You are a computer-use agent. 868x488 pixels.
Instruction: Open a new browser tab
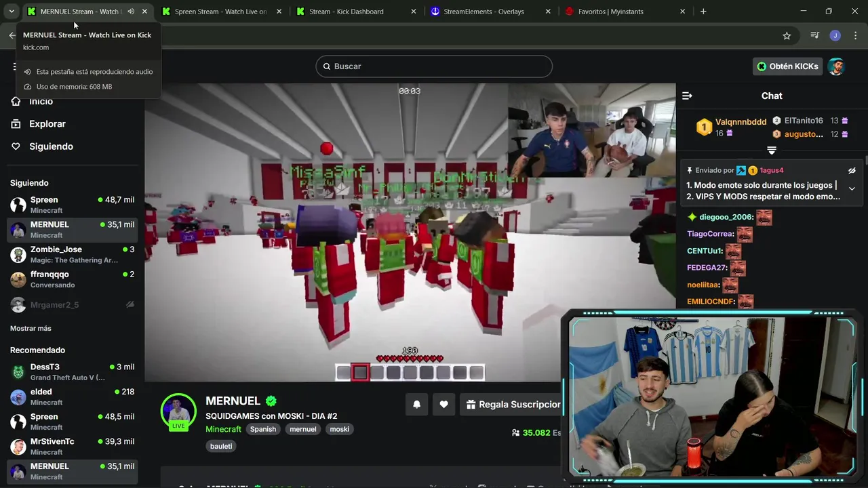click(703, 12)
